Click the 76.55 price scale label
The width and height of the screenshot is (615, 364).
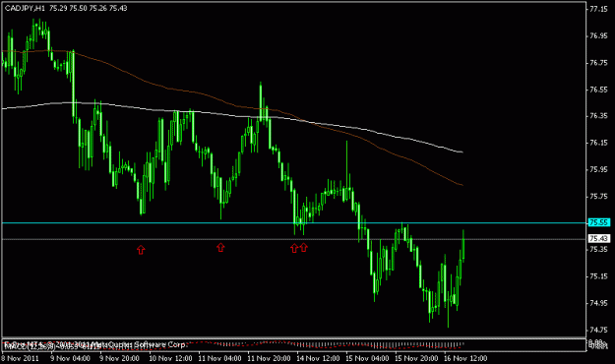(598, 90)
